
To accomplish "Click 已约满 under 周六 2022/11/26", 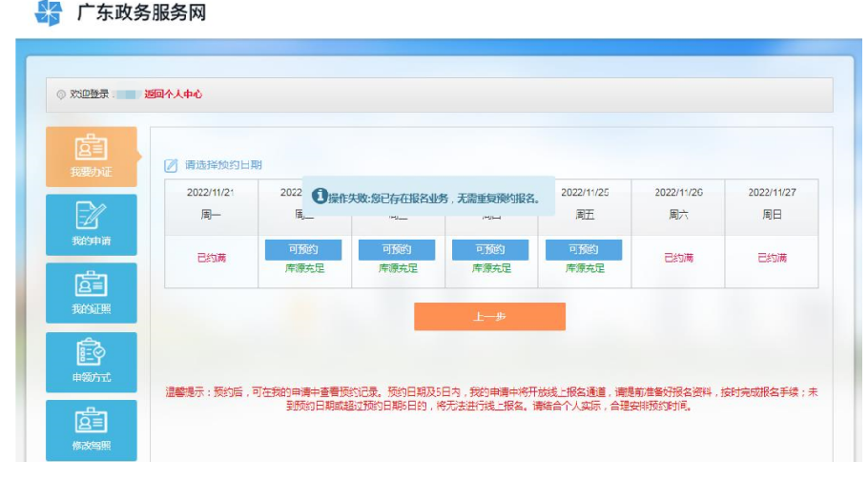I will tap(678, 259).
